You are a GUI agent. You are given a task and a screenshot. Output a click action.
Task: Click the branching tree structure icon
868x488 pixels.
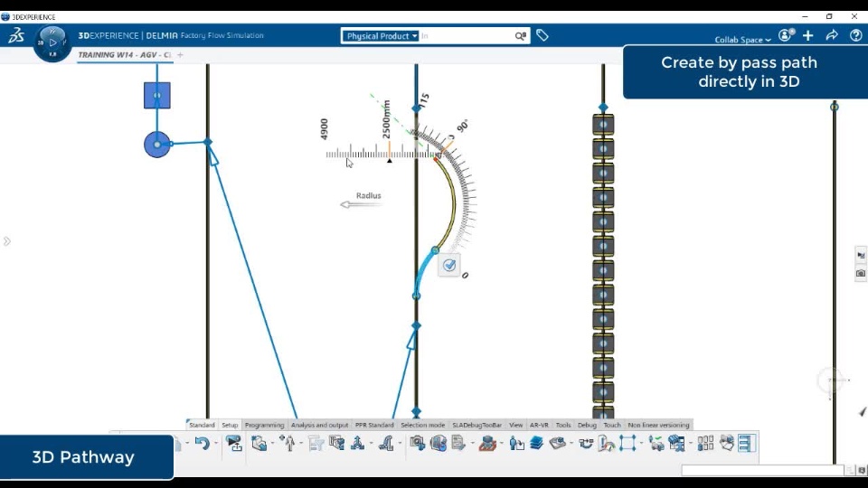(x=358, y=443)
